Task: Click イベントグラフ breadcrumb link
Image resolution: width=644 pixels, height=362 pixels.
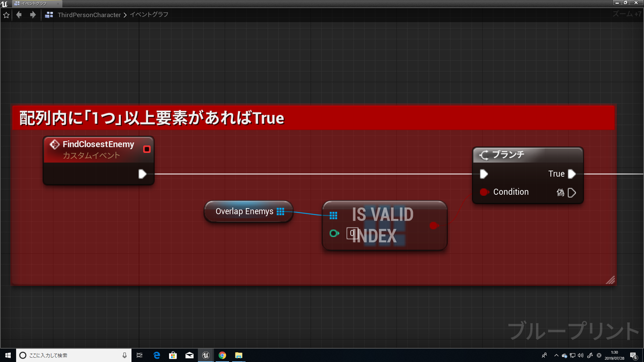Action: click(x=149, y=15)
